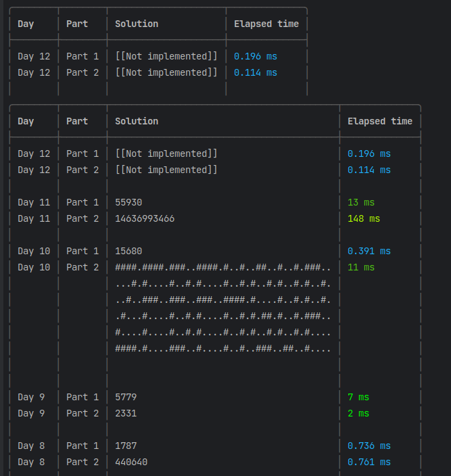Image resolution: width=451 pixels, height=476 pixels.
Task: Click the Day 11 cell of the Part 2 row
Action: (34, 219)
